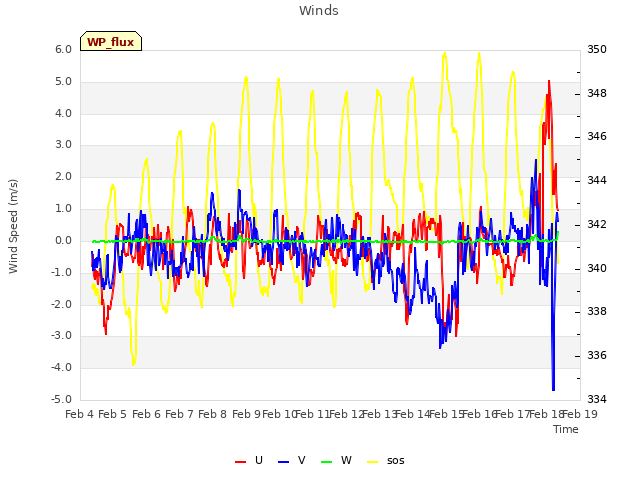Select the V legend label
This screenshot has width=640, height=480.
[302, 460]
